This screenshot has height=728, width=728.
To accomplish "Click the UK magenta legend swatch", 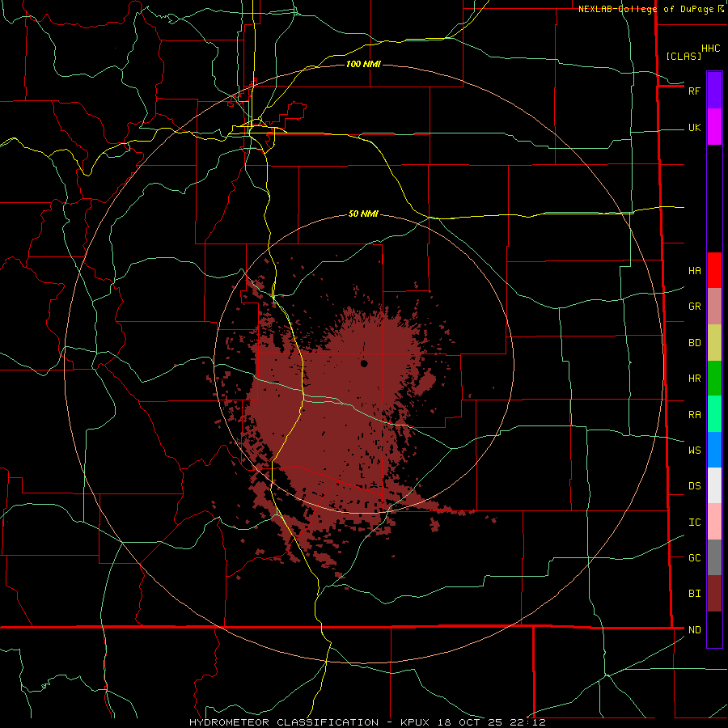I will (714, 127).
